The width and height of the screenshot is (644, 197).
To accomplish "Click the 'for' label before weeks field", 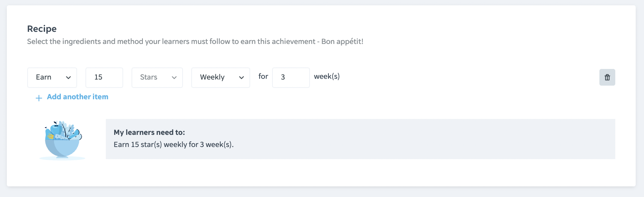I will point(263,77).
